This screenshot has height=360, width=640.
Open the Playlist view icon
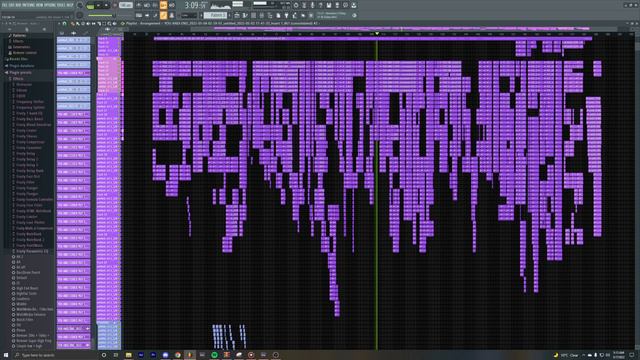pyautogui.click(x=237, y=15)
